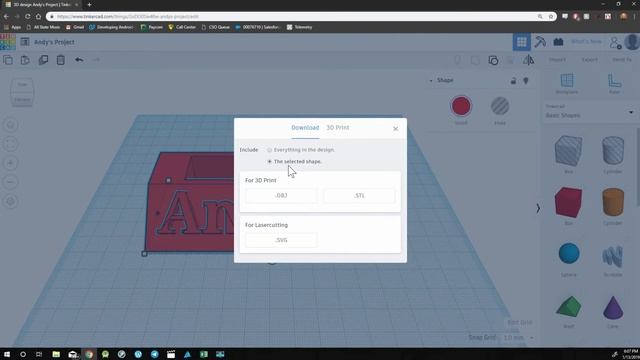640x360 pixels.
Task: Open the Bricks mode icon
Action: coord(558,42)
